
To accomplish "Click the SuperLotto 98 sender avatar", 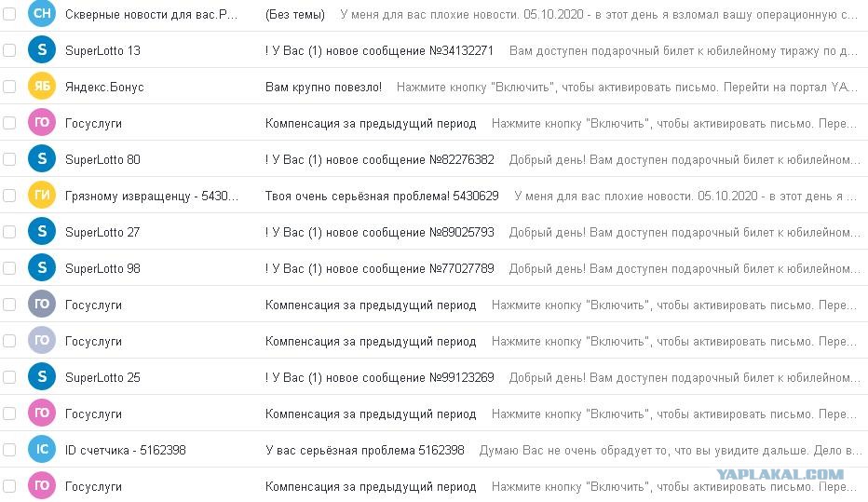I will click(x=42, y=268).
